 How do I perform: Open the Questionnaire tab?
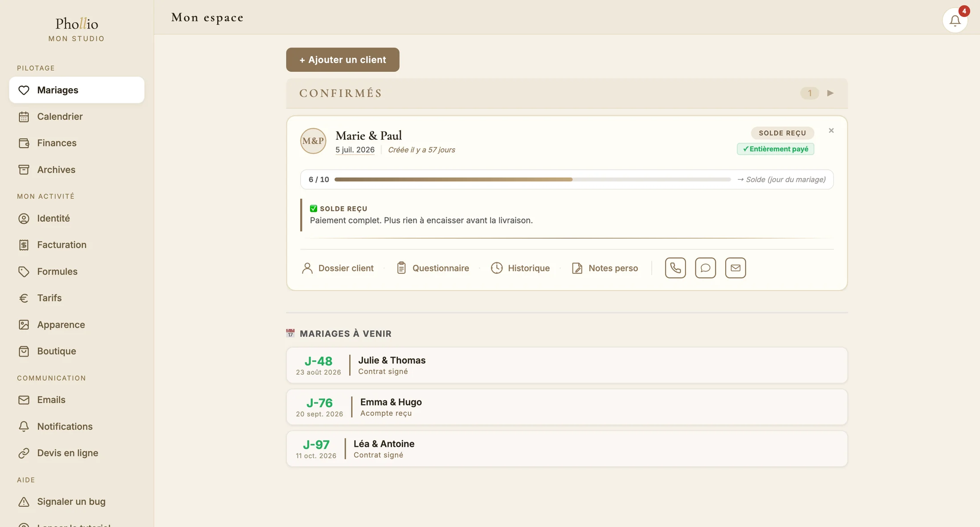[433, 268]
